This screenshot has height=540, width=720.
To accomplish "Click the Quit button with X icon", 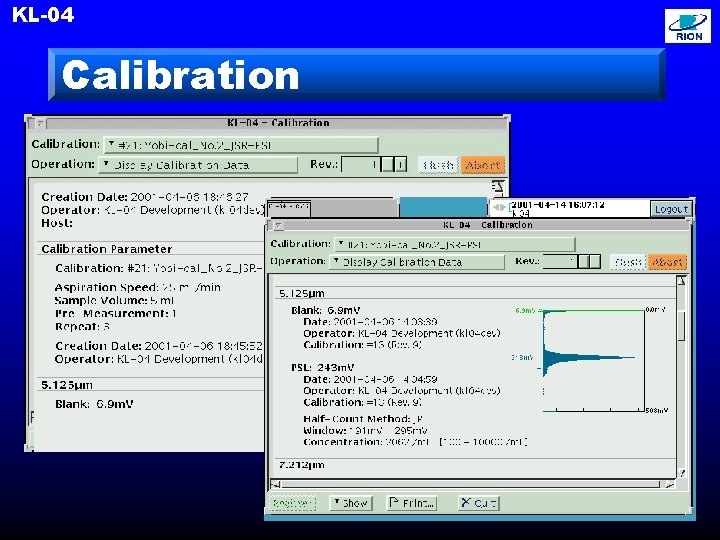I will pos(478,503).
